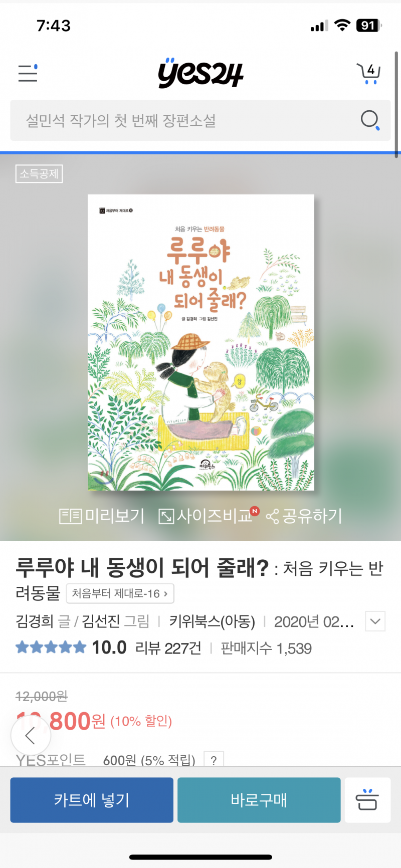Tap the book cover thumbnail
The width and height of the screenshot is (401, 868).
[201, 342]
